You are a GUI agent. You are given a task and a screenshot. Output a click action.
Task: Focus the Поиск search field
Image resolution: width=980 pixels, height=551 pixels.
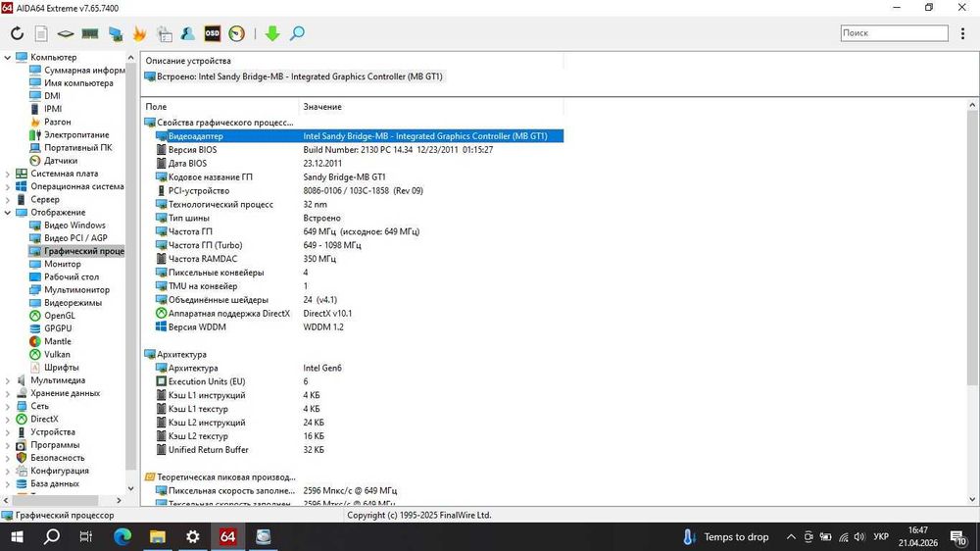(x=894, y=33)
